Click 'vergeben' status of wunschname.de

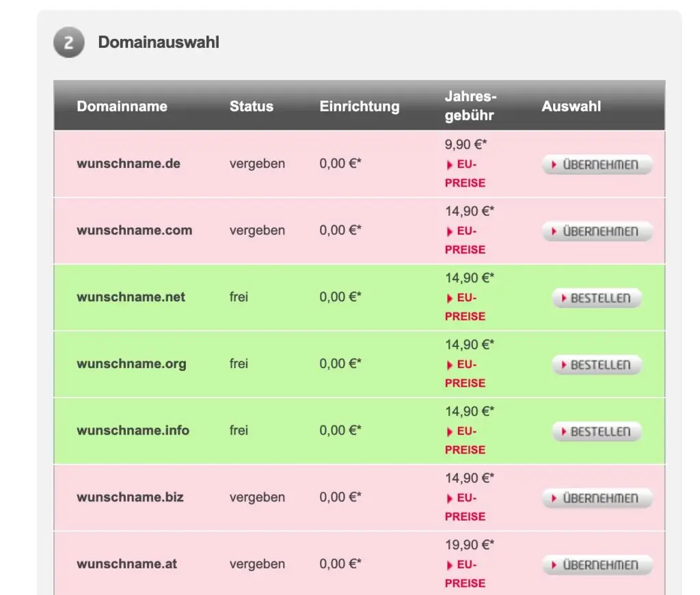pyautogui.click(x=257, y=164)
